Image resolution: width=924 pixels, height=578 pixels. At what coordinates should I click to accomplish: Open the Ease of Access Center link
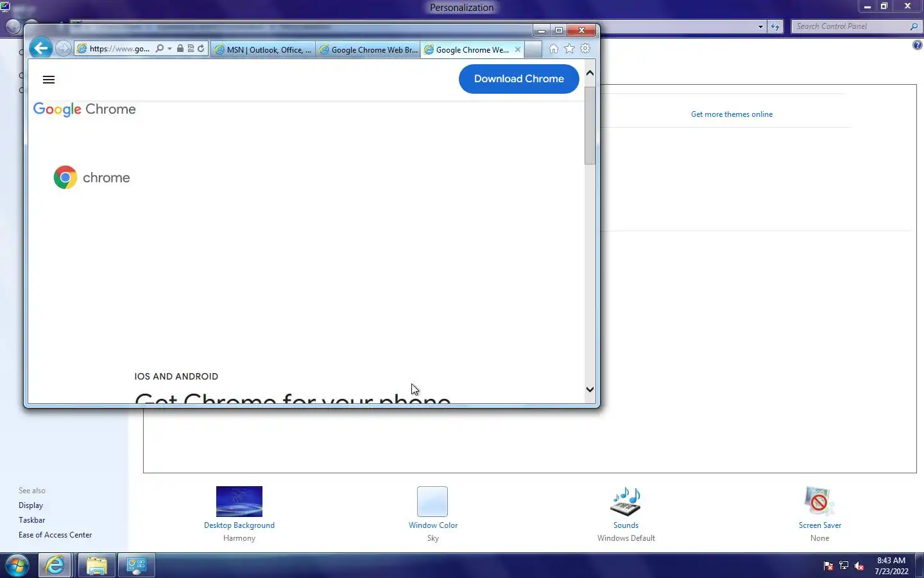(55, 535)
